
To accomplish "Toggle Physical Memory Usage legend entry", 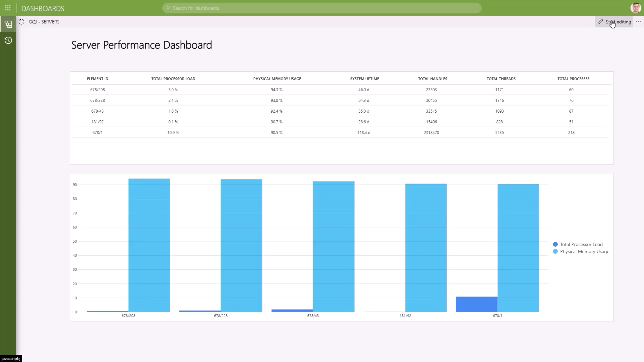I will tap(584, 251).
